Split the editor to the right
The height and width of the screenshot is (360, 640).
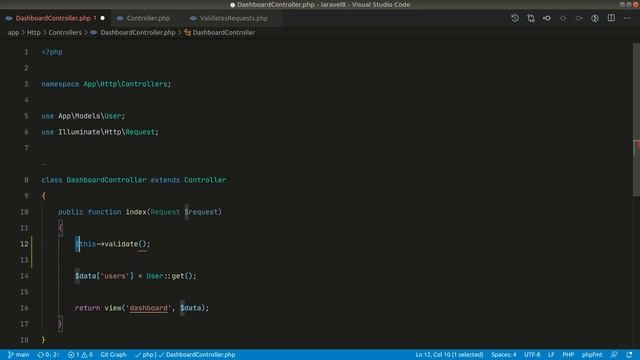[x=611, y=18]
